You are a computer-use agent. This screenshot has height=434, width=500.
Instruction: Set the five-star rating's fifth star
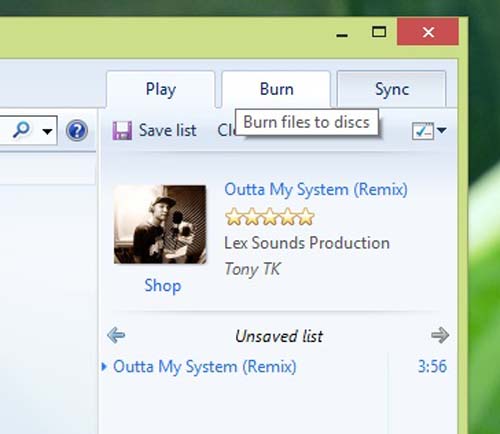(306, 217)
